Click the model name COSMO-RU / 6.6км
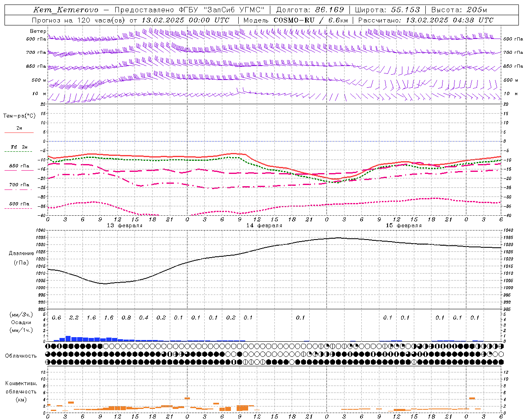 coord(311,20)
